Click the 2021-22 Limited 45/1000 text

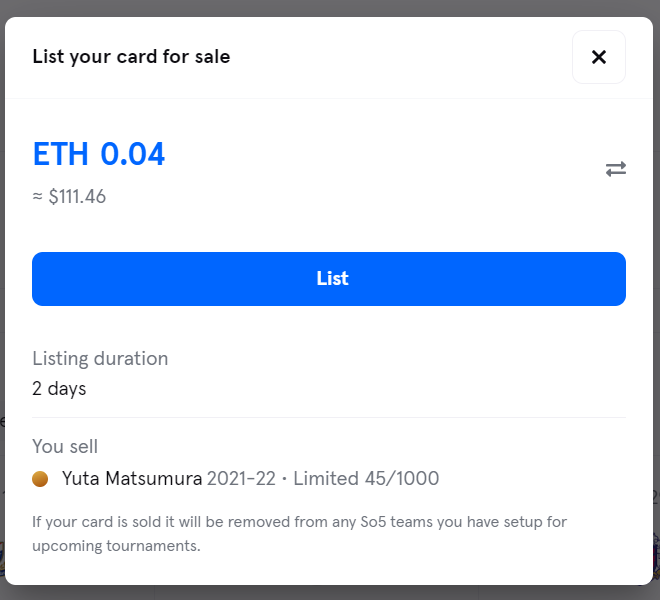click(x=323, y=479)
